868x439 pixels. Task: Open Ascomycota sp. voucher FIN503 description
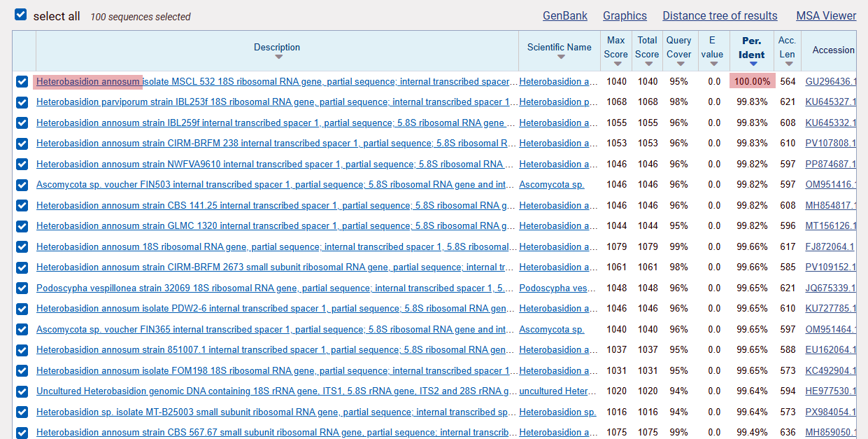pyautogui.click(x=275, y=185)
